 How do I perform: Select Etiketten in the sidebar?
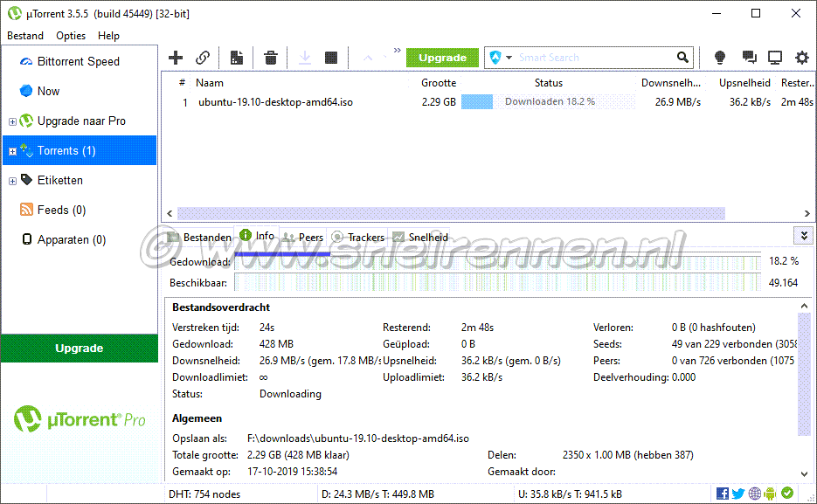59,180
